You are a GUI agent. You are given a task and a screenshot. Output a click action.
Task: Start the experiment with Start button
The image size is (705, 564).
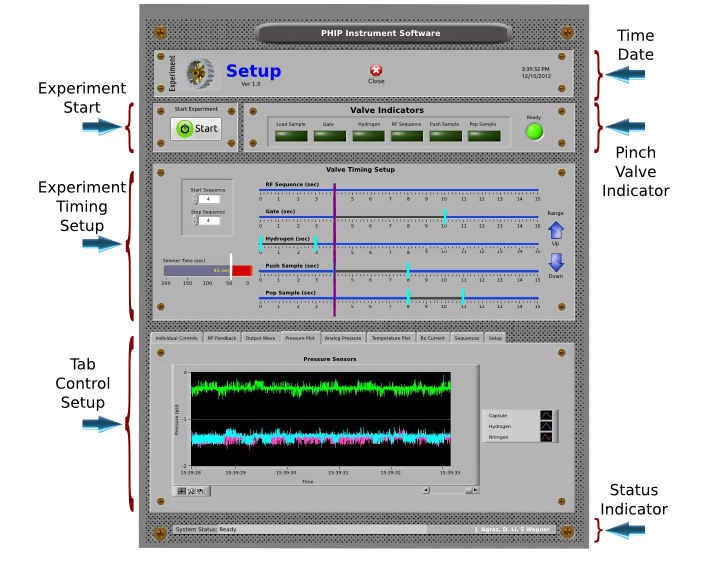pos(196,129)
